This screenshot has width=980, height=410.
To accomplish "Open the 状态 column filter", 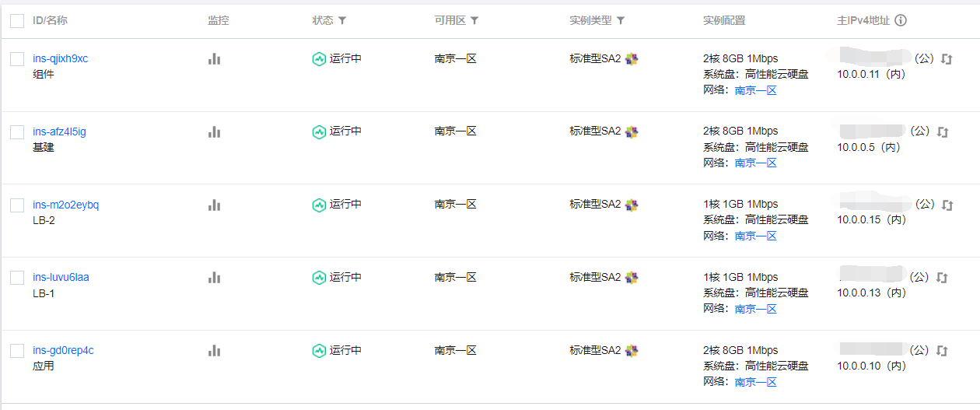I will 342,21.
